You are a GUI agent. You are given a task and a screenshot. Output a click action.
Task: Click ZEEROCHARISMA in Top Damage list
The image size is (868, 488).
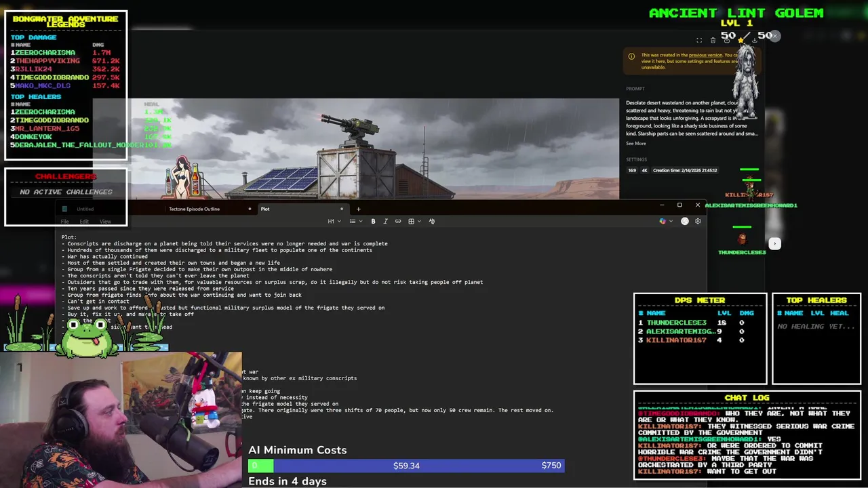pyautogui.click(x=45, y=52)
